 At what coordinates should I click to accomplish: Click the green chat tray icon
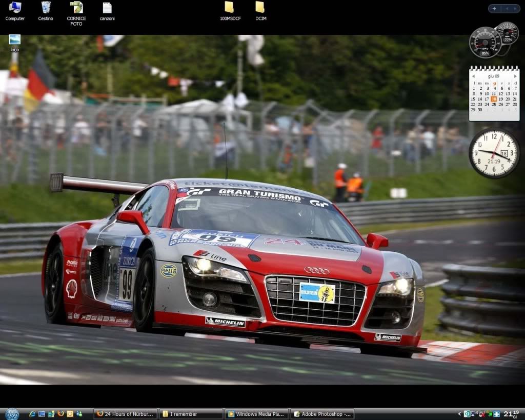489,414
